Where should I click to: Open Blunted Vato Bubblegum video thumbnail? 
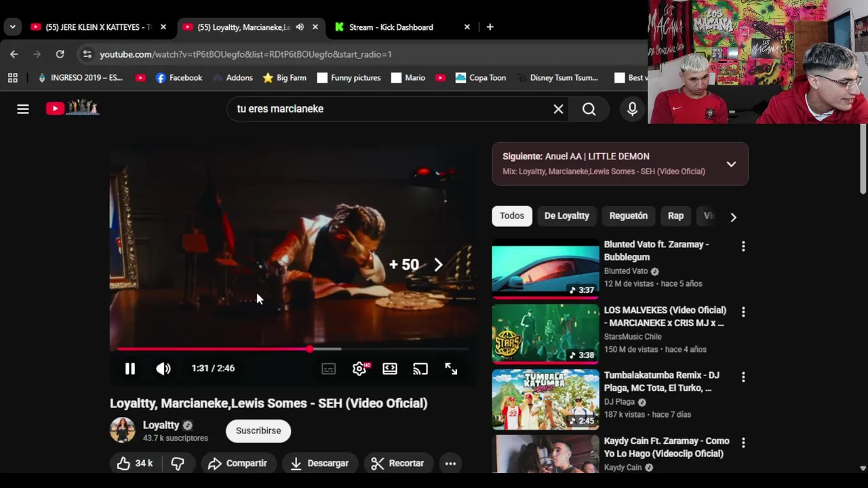point(545,268)
